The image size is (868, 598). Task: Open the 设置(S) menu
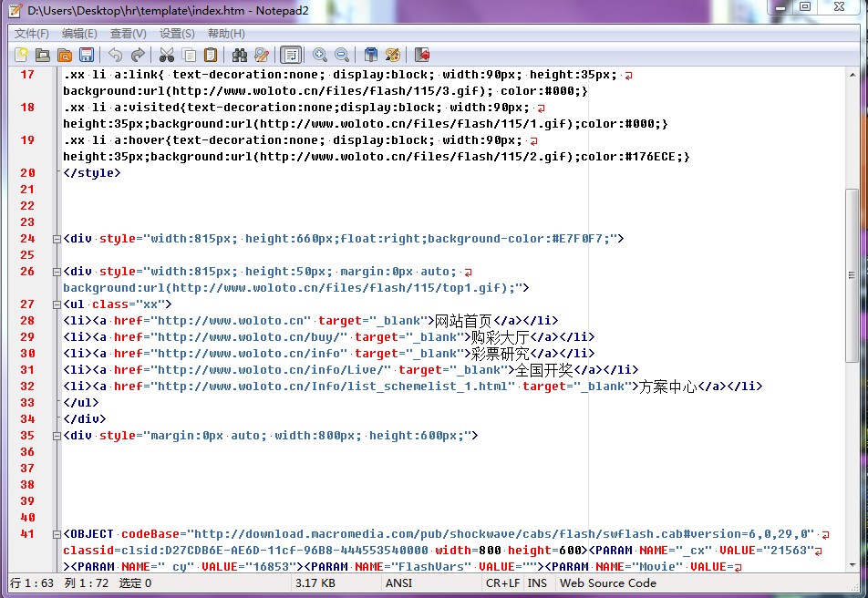tap(177, 34)
